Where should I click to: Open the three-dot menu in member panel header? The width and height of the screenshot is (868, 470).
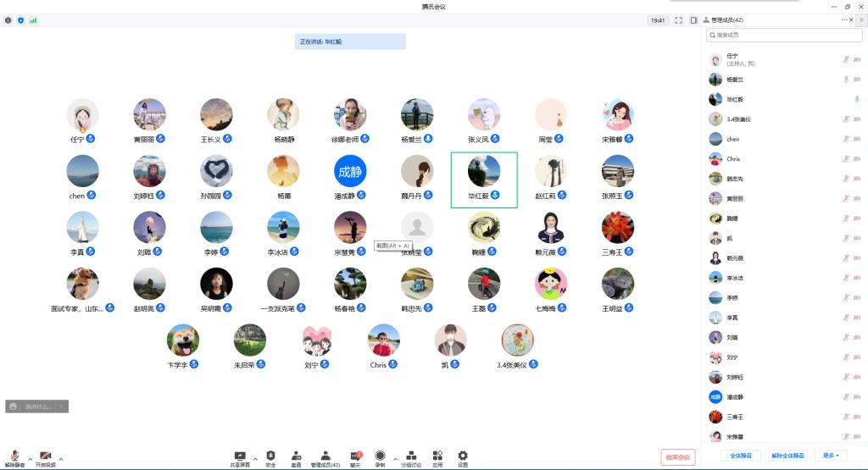844,19
